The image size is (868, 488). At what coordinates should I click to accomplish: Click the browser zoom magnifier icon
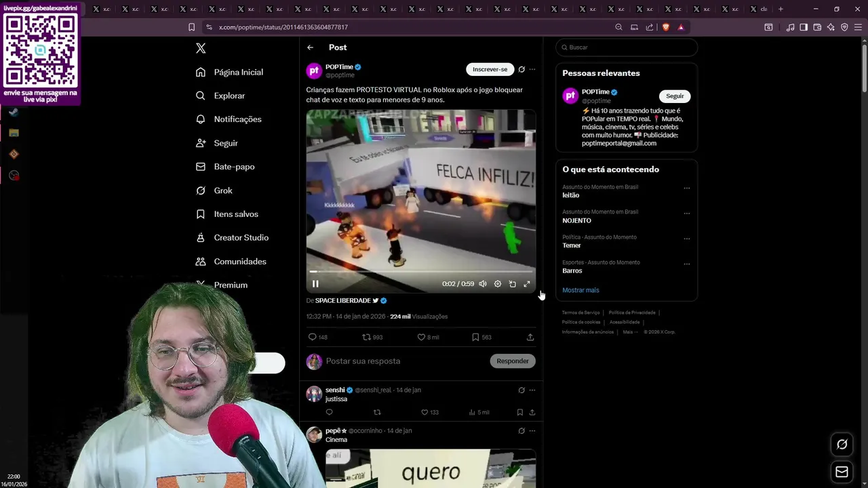pyautogui.click(x=618, y=27)
